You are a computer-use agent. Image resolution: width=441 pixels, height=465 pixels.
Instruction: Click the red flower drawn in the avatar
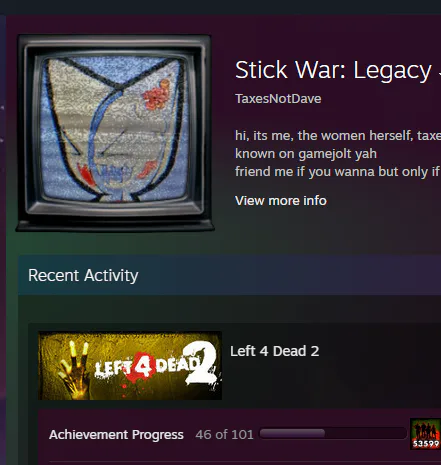point(156,95)
